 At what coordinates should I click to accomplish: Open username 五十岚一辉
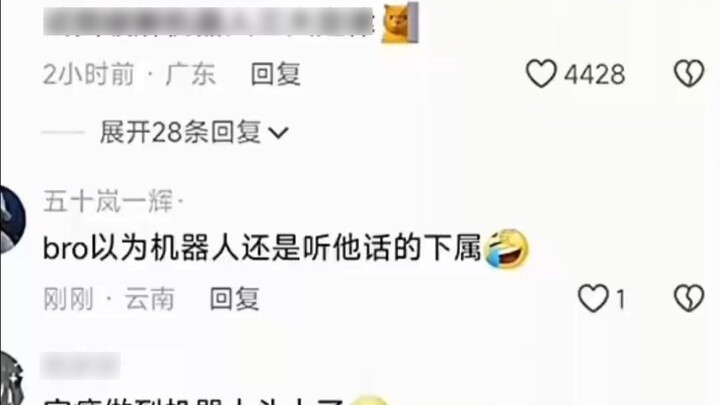point(109,201)
